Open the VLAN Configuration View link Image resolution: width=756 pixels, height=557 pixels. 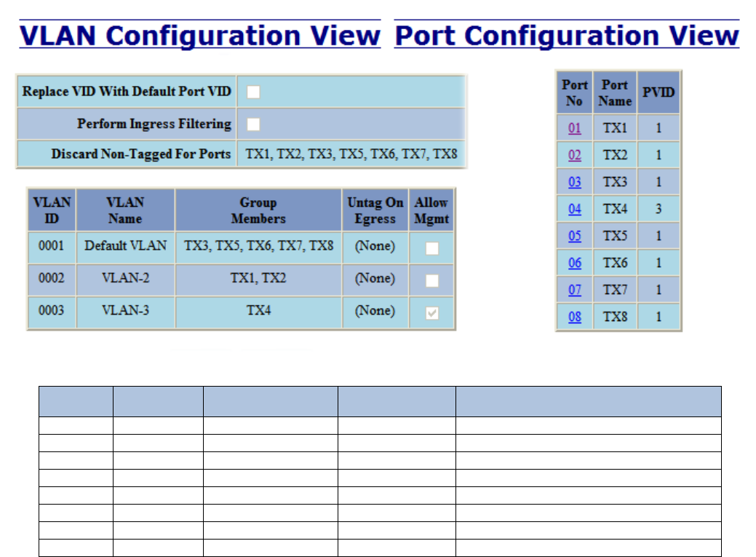click(x=200, y=36)
